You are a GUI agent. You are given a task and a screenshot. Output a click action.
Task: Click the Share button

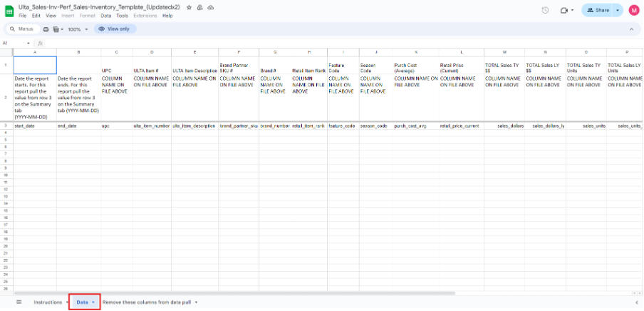coord(597,10)
